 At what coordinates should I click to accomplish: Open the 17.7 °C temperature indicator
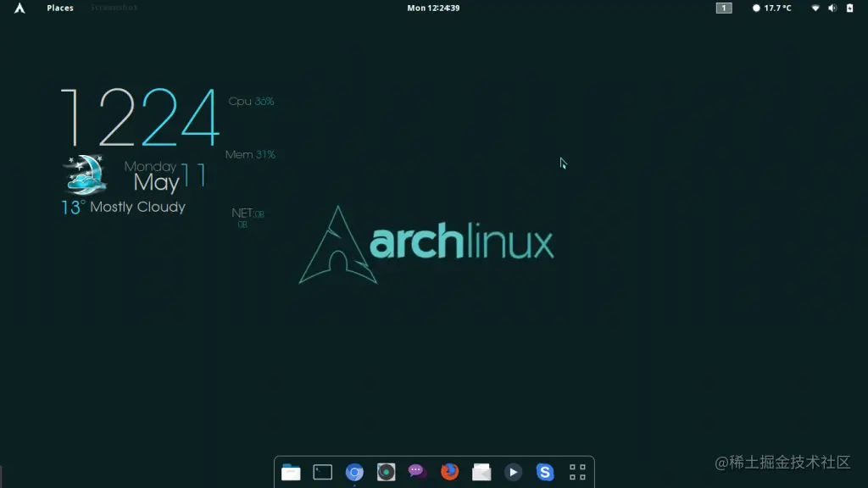(x=771, y=8)
